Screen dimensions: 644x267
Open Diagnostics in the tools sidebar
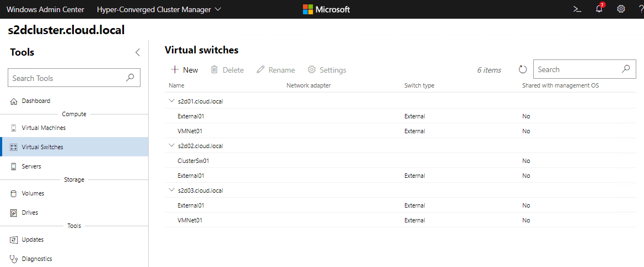[x=36, y=258]
